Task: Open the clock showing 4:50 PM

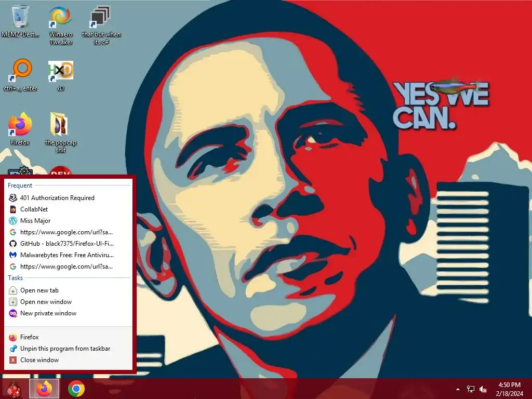Action: point(509,389)
